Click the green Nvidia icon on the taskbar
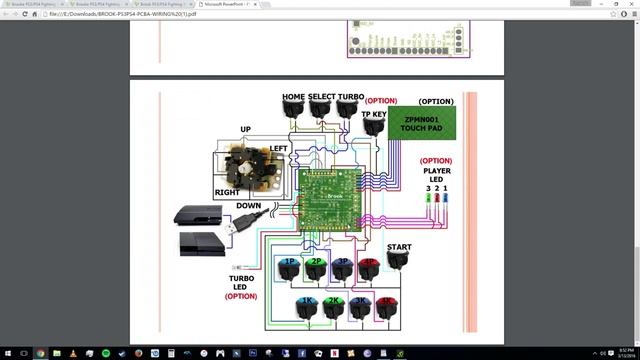The height and width of the screenshot is (360, 640). click(400, 353)
